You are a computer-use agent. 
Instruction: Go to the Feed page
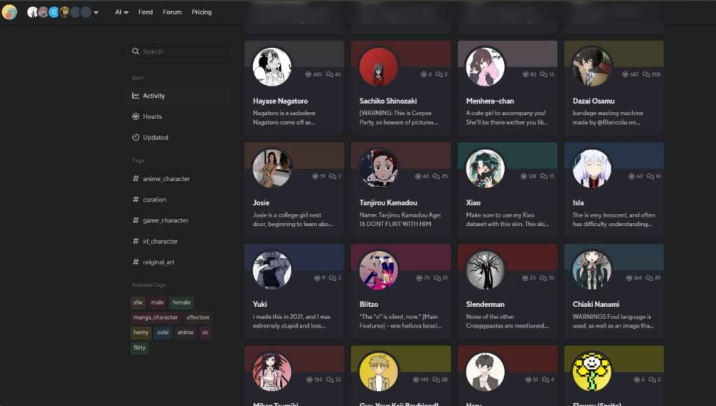coord(145,12)
